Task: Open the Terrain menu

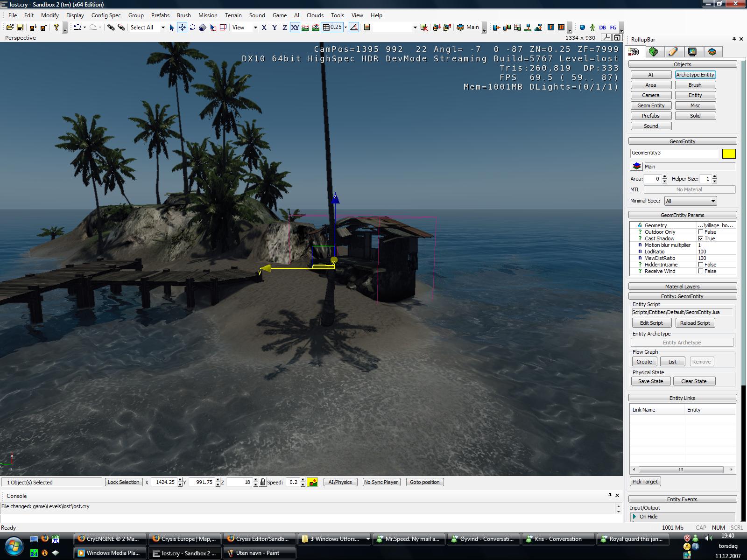Action: [x=233, y=15]
